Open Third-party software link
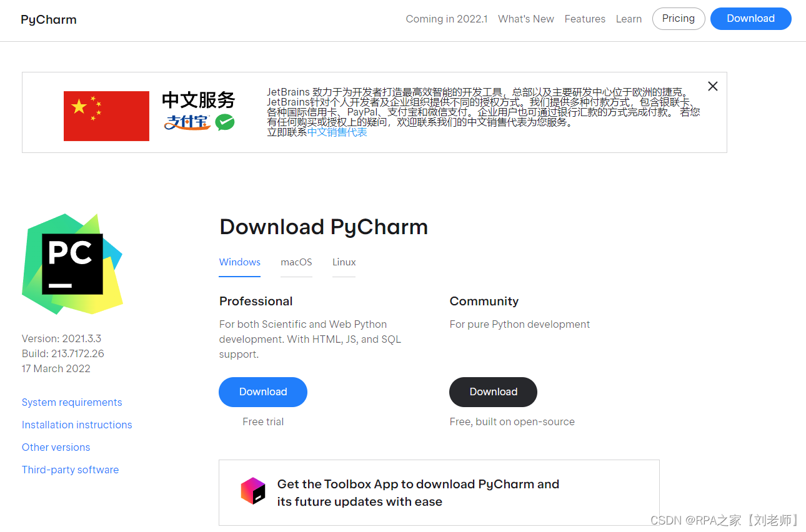806x532 pixels. 70,470
